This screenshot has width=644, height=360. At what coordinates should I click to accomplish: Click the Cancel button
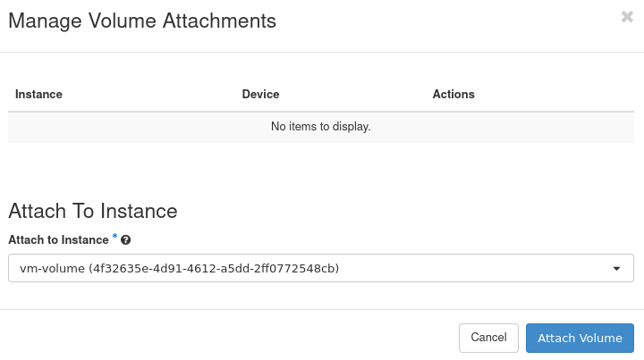click(488, 338)
